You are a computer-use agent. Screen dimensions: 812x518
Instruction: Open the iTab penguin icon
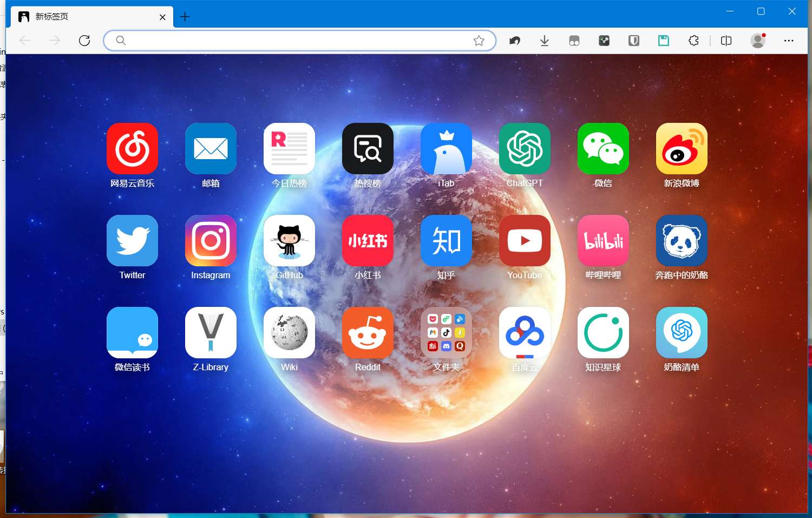[446, 148]
